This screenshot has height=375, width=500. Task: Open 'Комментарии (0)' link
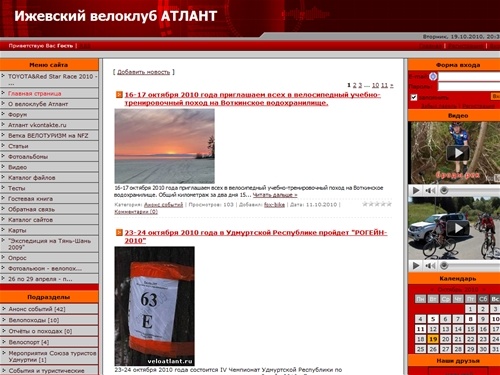(x=136, y=212)
